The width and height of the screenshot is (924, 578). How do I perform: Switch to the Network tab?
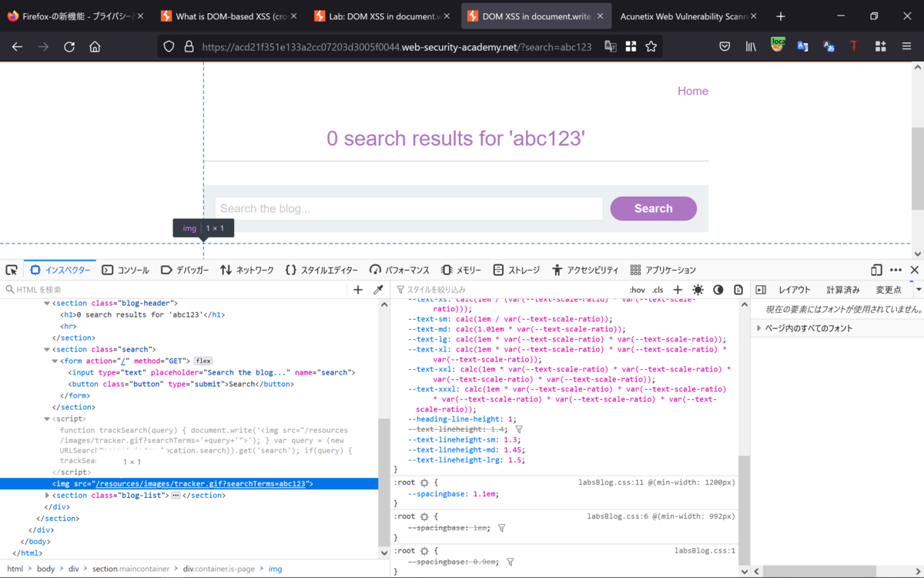click(x=246, y=270)
